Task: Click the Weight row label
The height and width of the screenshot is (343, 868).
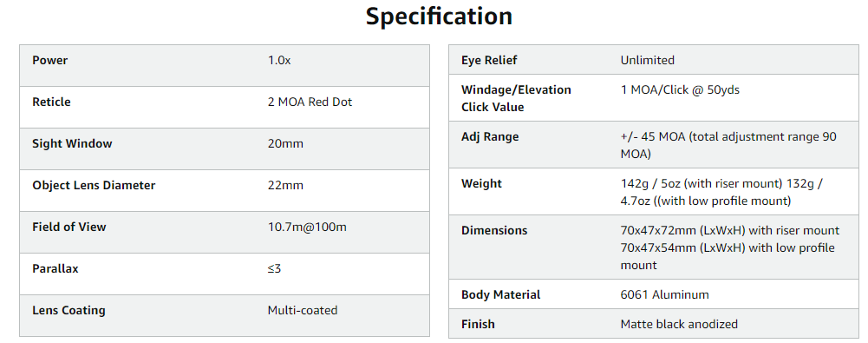Action: [481, 183]
